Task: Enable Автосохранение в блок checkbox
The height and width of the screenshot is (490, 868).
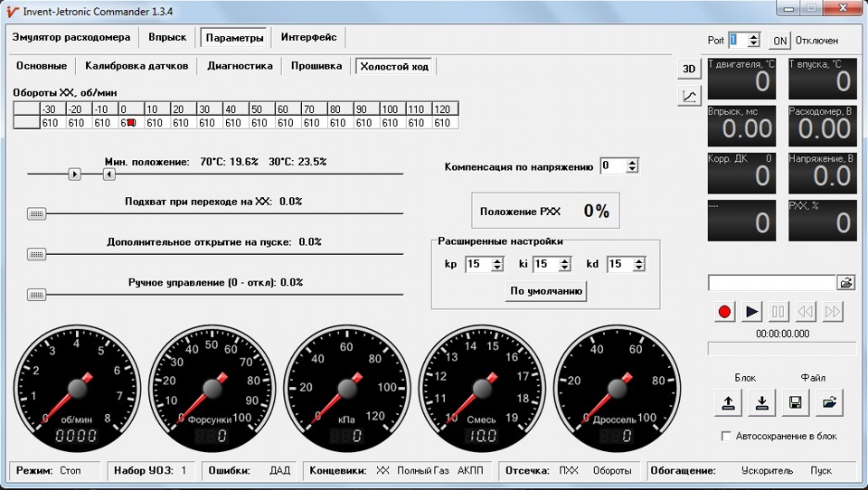Action: pyautogui.click(x=726, y=437)
